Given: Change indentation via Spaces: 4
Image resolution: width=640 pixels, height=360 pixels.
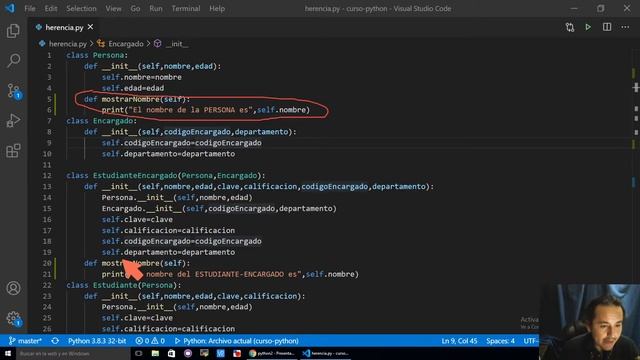Looking at the screenshot, I should [500, 341].
